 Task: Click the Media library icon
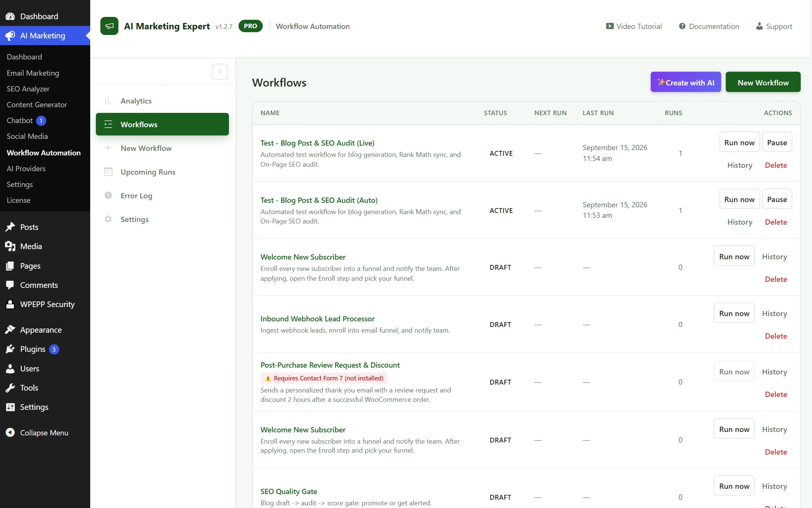click(10, 246)
